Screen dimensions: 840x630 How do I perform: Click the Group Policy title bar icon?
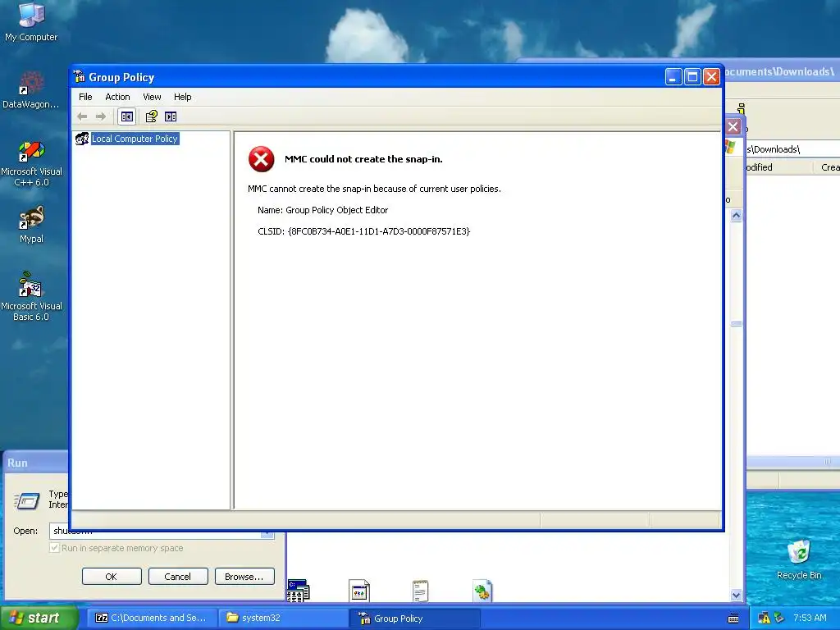pos(80,76)
